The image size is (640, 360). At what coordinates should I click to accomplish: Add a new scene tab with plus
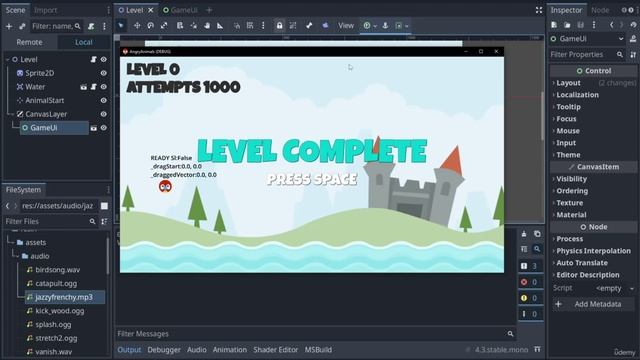pos(209,10)
